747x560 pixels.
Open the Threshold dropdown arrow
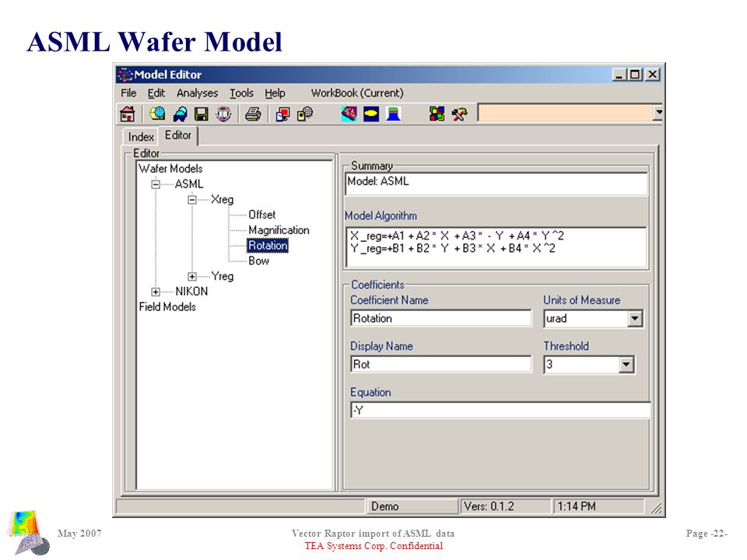tap(626, 365)
